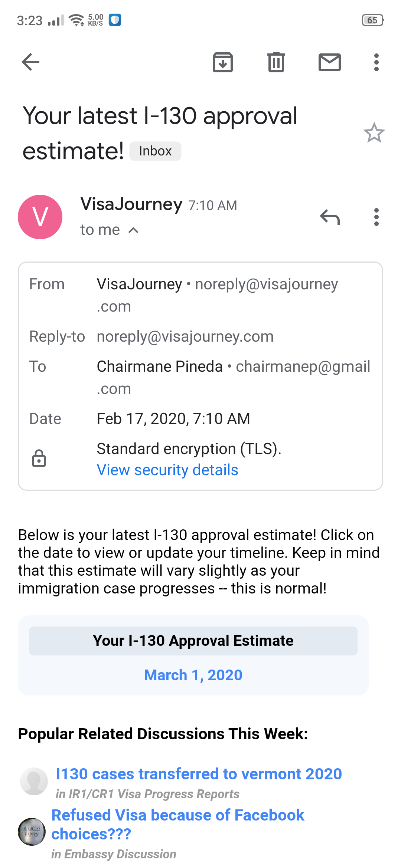Tap the VisaJourney sender avatar
The height and width of the screenshot is (868, 401).
(x=40, y=217)
